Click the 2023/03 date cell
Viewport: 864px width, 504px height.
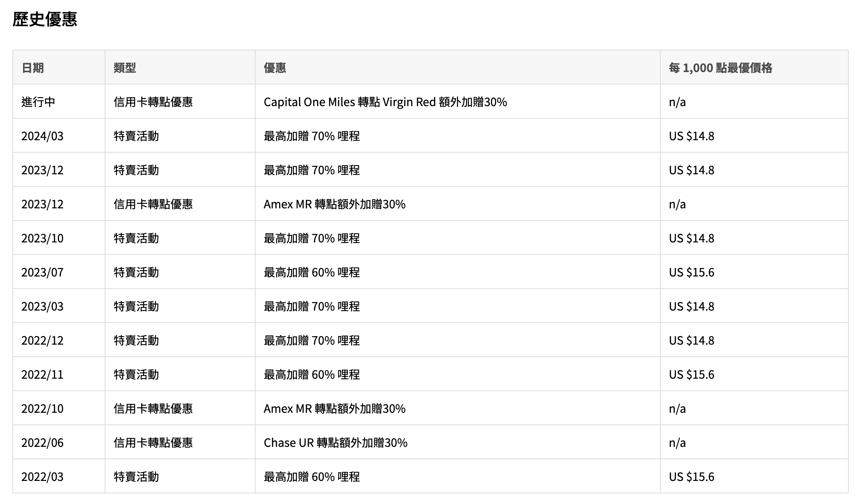tap(42, 306)
